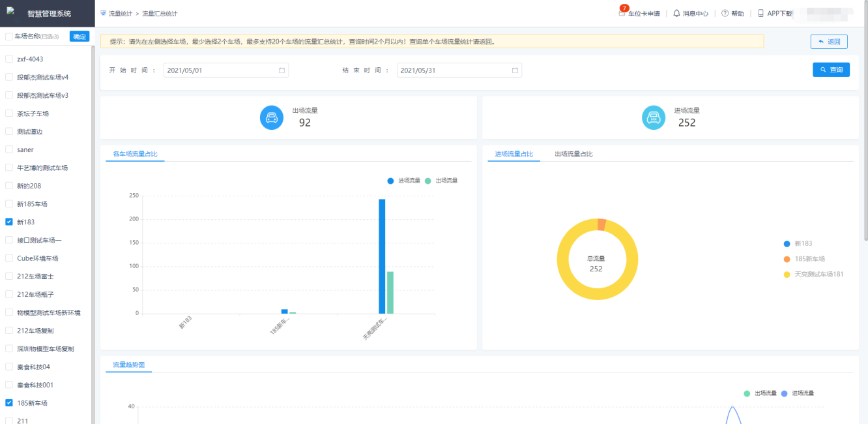This screenshot has height=424, width=868.
Task: Open the 车位卡申请 link
Action: click(x=644, y=14)
